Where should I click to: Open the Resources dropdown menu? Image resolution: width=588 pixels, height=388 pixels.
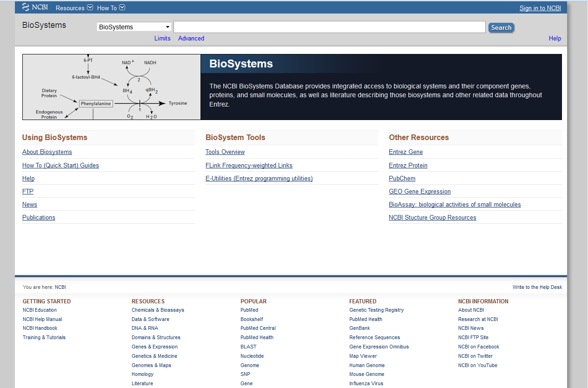[74, 8]
